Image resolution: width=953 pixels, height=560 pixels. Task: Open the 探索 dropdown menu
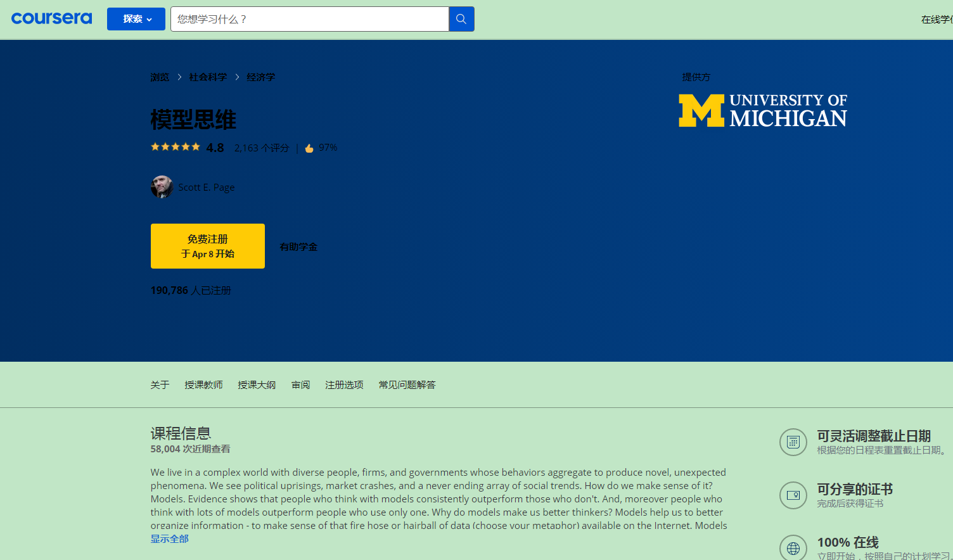pos(136,19)
